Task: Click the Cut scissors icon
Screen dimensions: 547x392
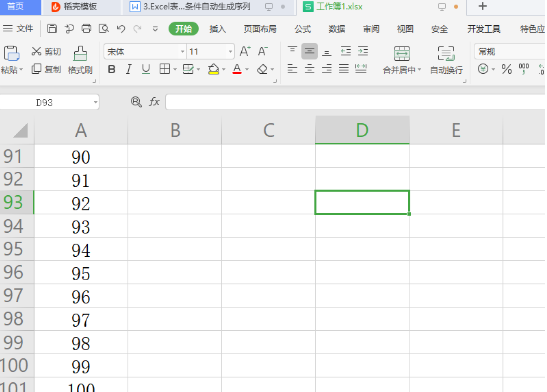Action: point(36,52)
